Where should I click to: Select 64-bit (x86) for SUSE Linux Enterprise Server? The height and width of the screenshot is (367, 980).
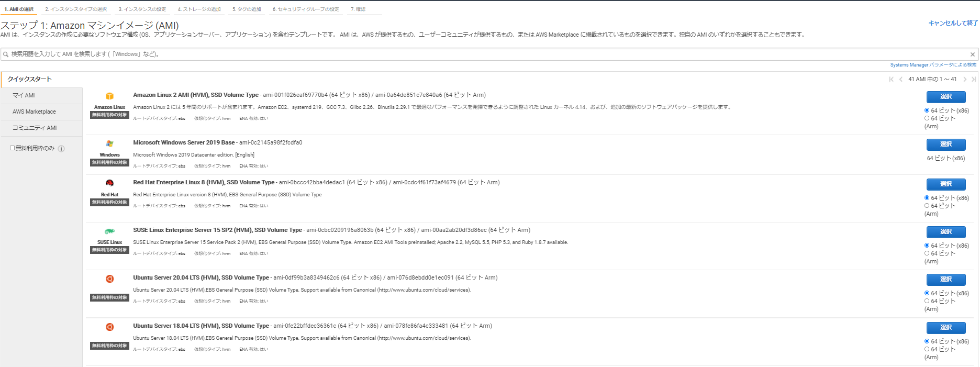click(x=927, y=246)
